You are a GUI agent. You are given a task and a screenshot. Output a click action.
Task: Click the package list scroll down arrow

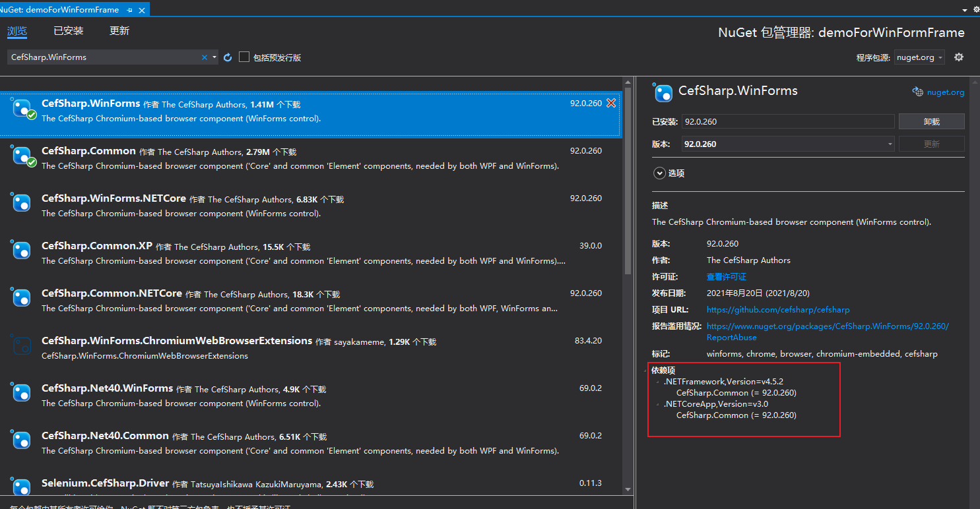[628, 490]
